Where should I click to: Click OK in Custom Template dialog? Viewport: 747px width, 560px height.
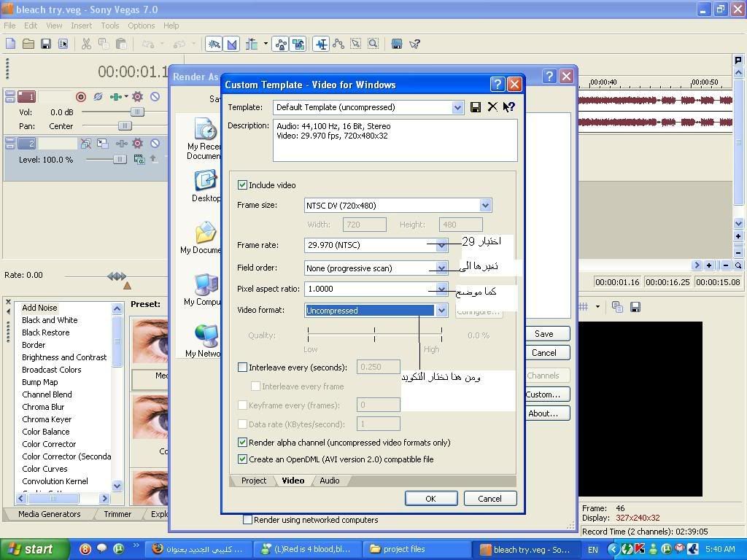click(430, 499)
